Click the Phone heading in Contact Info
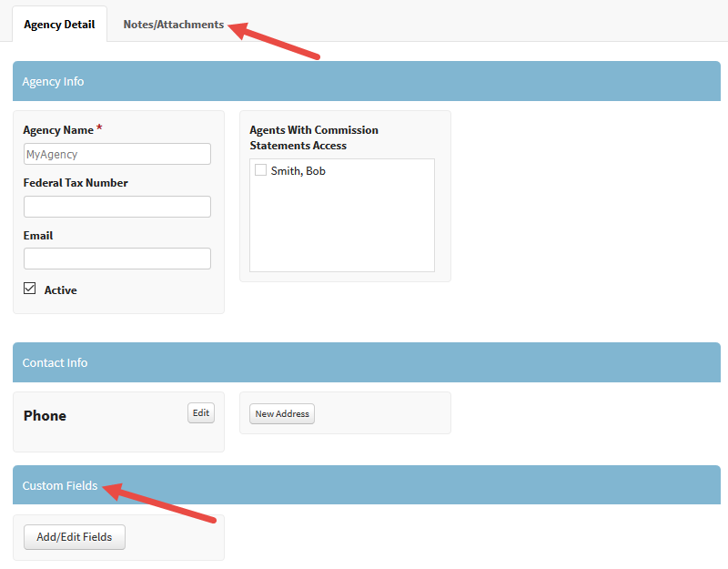Image resolution: width=728 pixels, height=569 pixels. coord(45,416)
